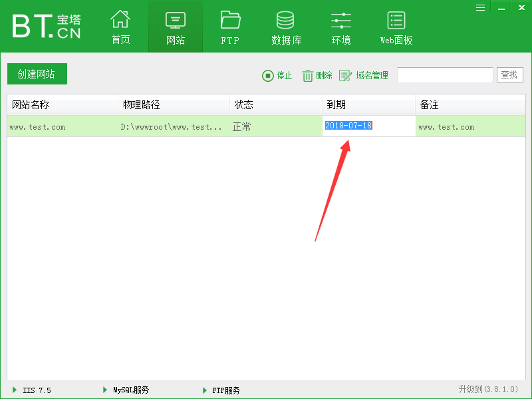Click the 删除 trash delete icon

307,75
